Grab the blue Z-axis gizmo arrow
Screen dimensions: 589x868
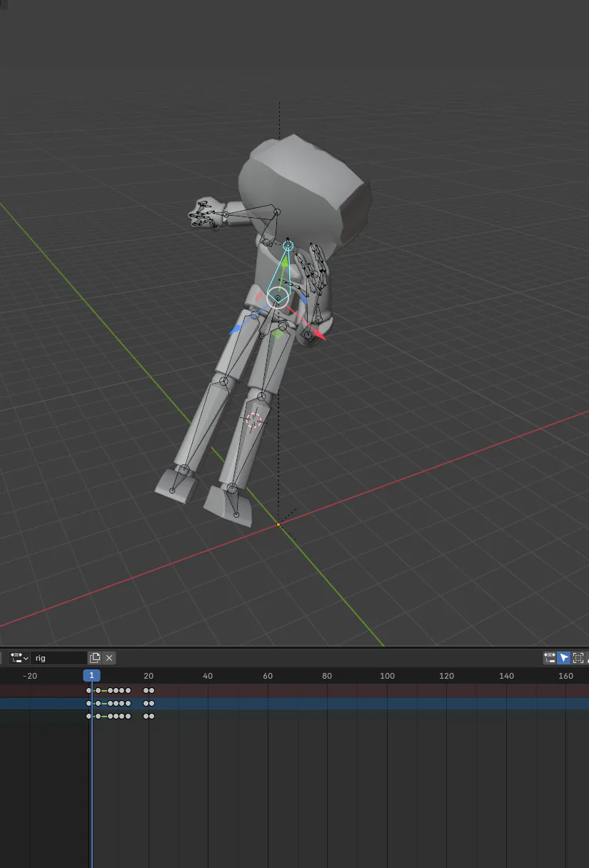(235, 331)
